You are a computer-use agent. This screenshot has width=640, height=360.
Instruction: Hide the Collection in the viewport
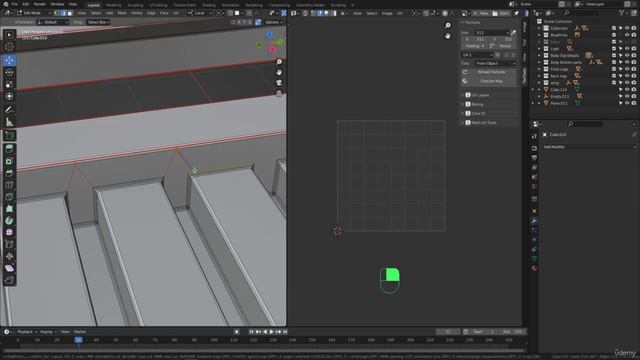[x=627, y=28]
